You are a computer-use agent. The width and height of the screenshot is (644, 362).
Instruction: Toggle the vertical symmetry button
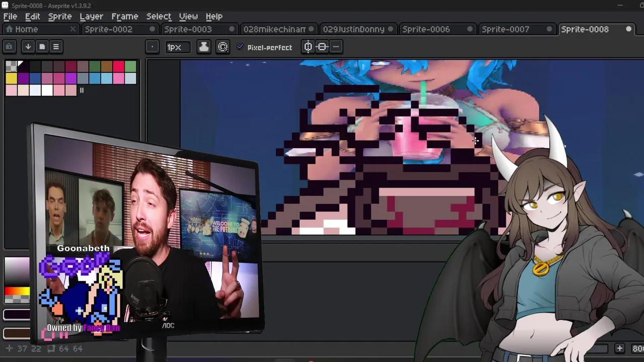coord(308,47)
